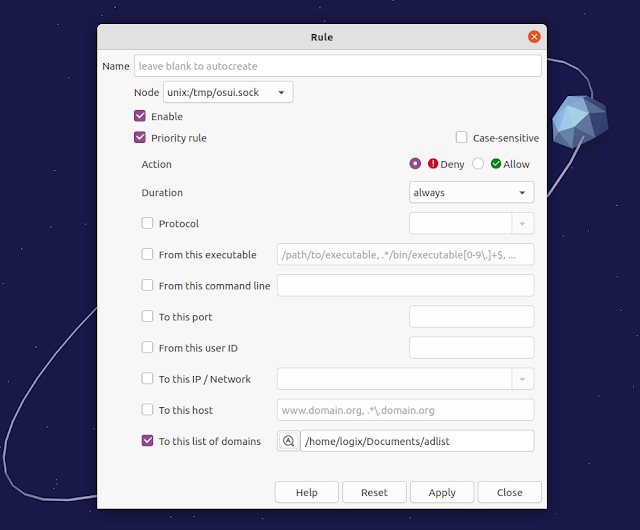Uncheck the Enable checkbox
Image resolution: width=640 pixels, height=530 pixels.
140,116
